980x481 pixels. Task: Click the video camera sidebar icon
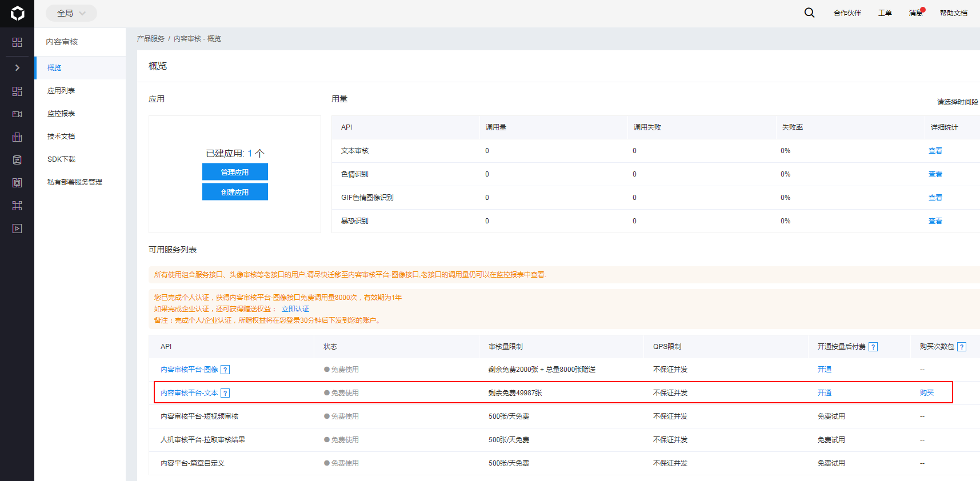[x=17, y=114]
